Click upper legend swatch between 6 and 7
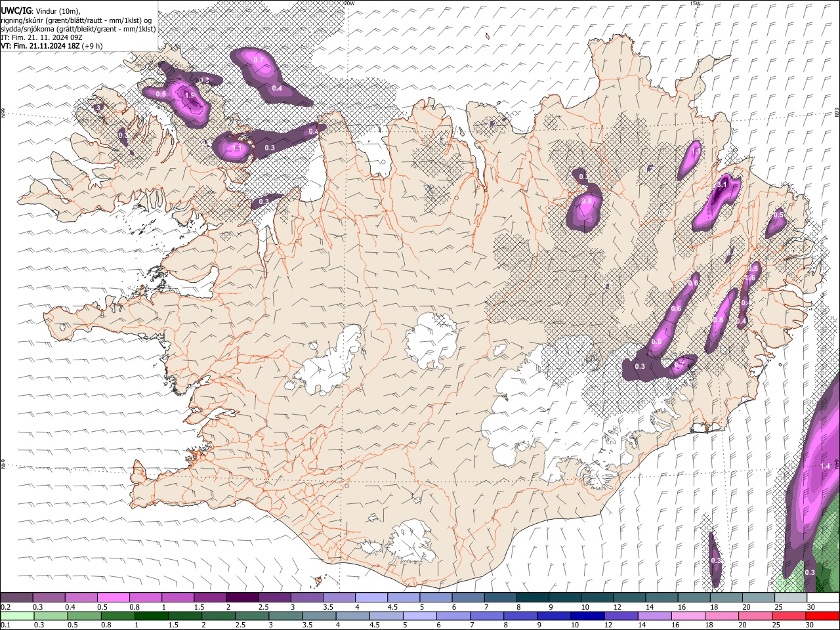The height and width of the screenshot is (630, 840). click(468, 598)
